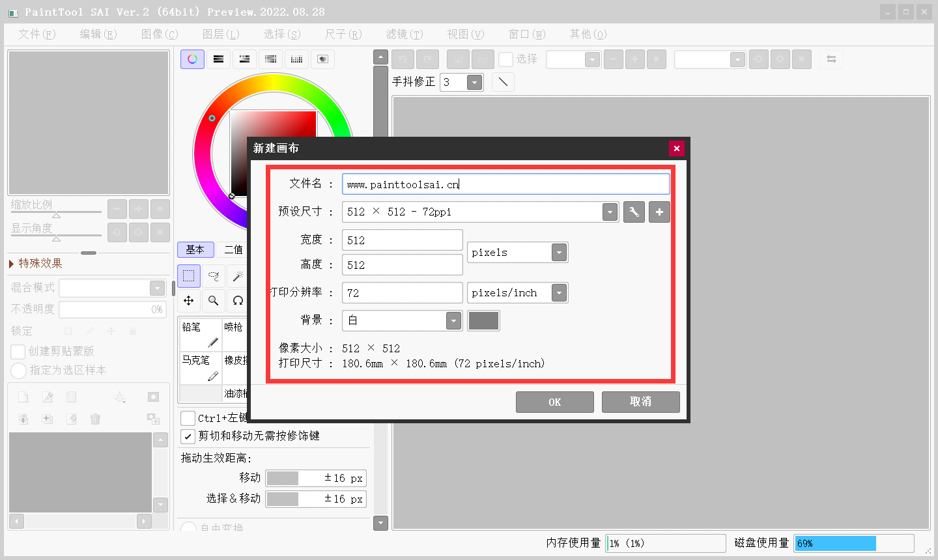Select the rectangular selection tool
938x560 pixels.
click(188, 276)
